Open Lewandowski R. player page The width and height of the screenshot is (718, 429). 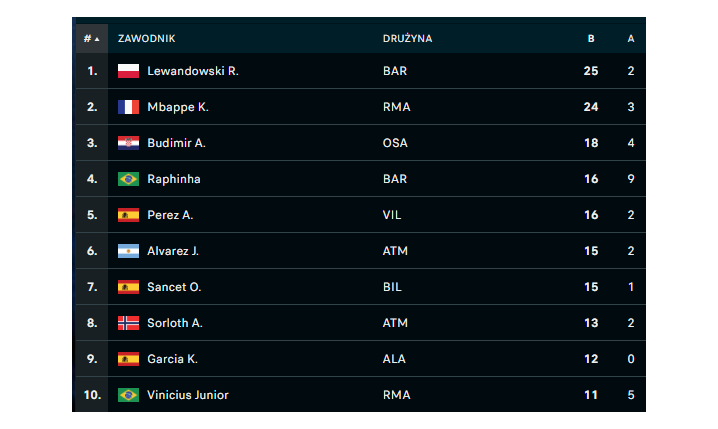193,71
